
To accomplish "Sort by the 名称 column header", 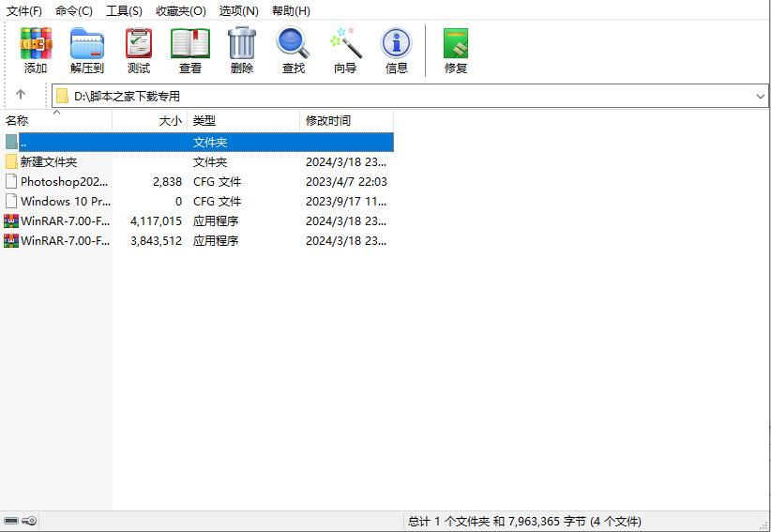I will 56,120.
